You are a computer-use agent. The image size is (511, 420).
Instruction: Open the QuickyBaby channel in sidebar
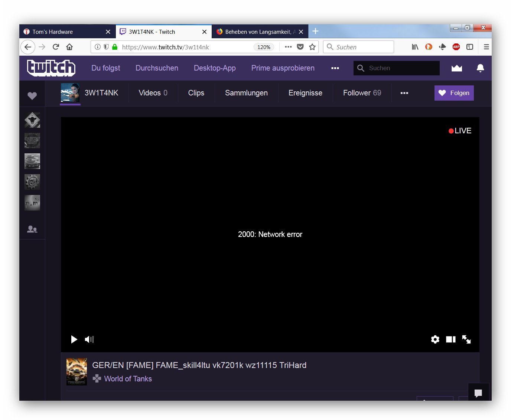pyautogui.click(x=32, y=141)
